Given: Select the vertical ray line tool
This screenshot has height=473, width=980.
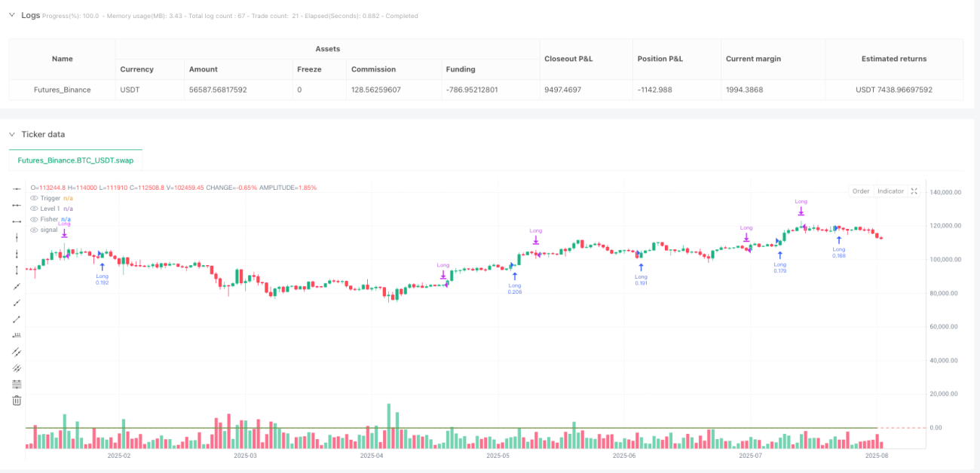Looking at the screenshot, I should pyautogui.click(x=17, y=254).
